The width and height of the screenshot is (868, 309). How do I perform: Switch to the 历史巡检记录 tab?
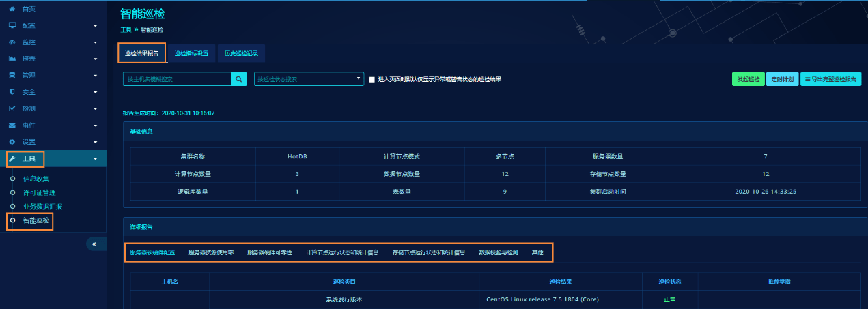click(x=241, y=53)
